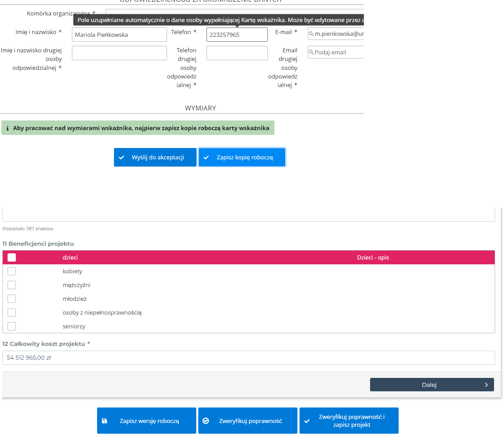Click the magnifier icon in the Podaj email field
The height and width of the screenshot is (434, 504).
311,52
